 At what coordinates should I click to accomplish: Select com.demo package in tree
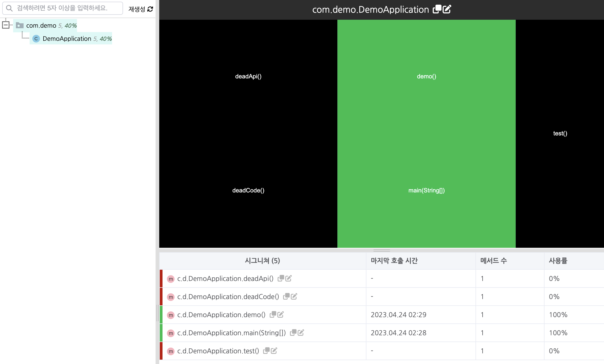pos(41,25)
